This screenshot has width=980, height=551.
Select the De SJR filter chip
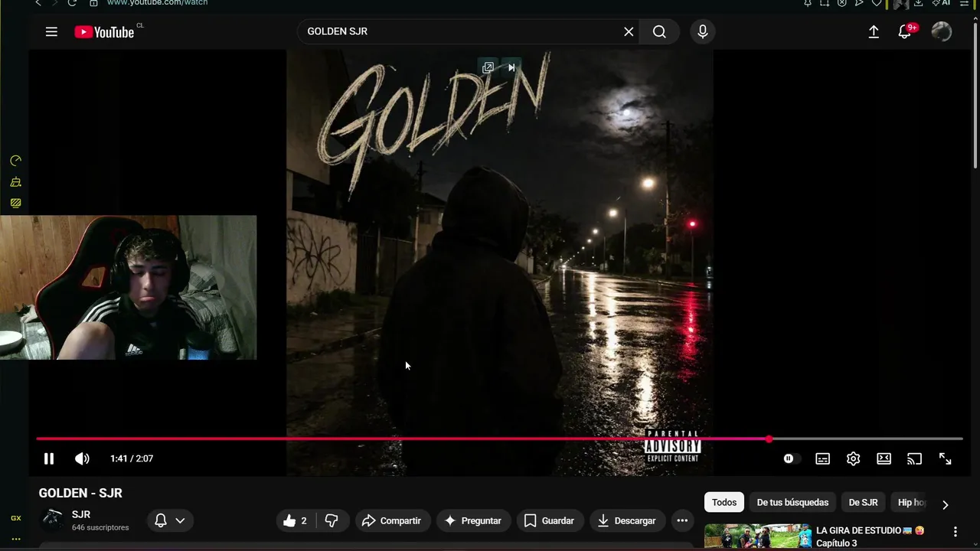click(x=863, y=502)
